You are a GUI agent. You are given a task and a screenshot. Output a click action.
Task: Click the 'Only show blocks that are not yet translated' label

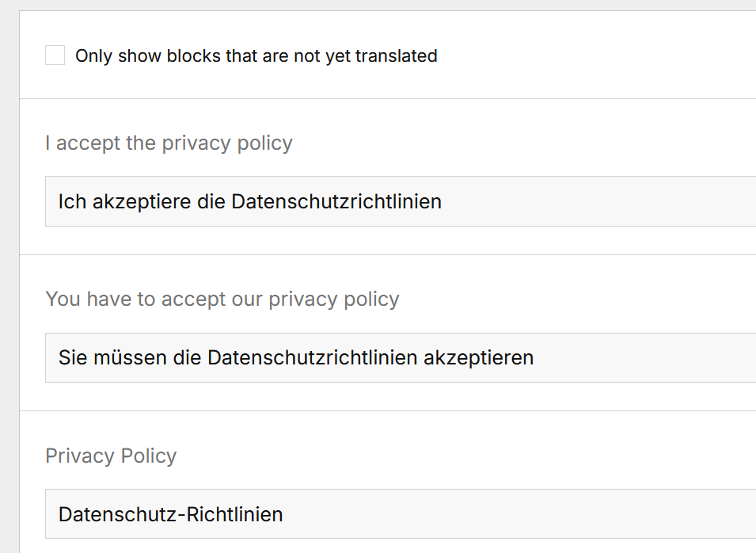(256, 56)
